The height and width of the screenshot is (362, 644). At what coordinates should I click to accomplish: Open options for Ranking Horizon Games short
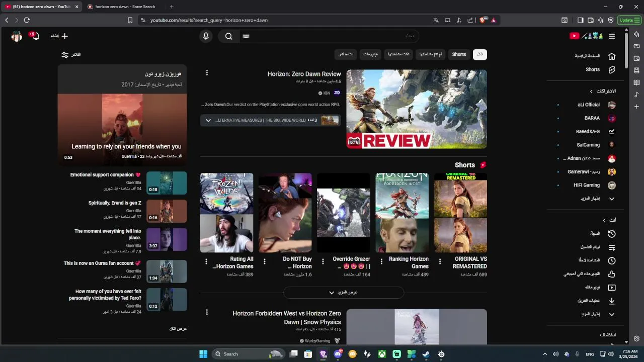pyautogui.click(x=382, y=261)
